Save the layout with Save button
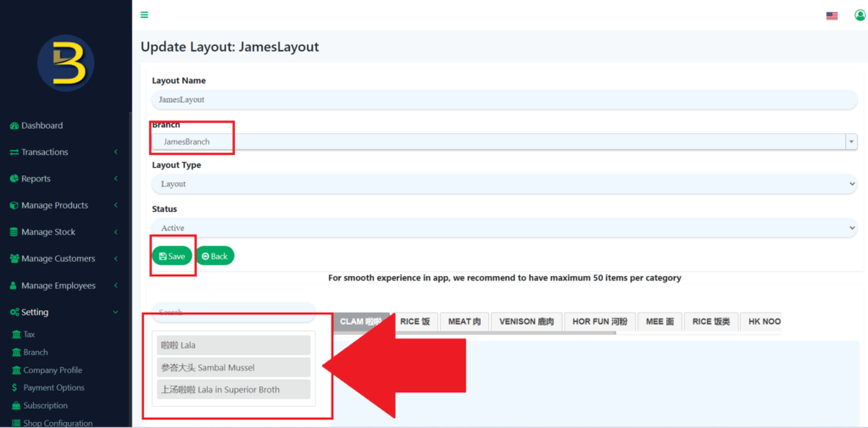The width and height of the screenshot is (868, 428). (172, 256)
